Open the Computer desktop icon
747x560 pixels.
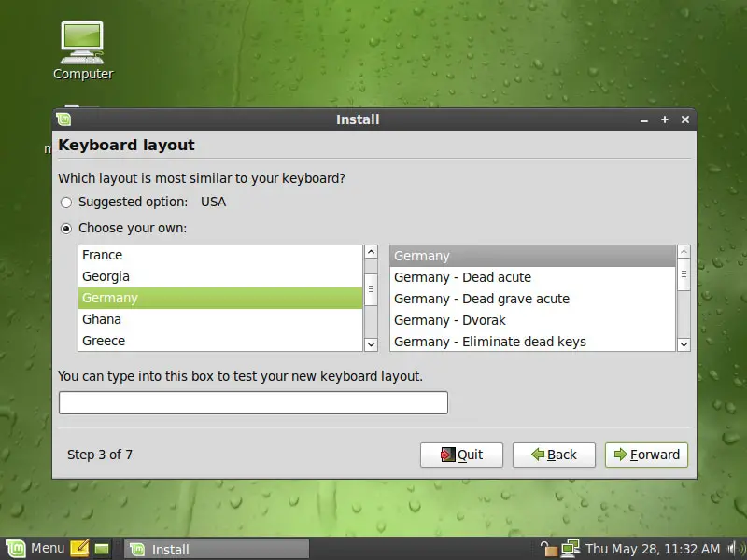coord(82,50)
